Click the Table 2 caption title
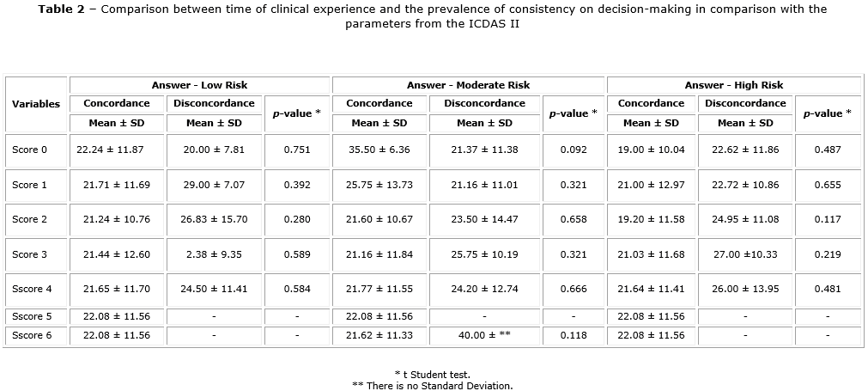This screenshot has width=868, height=391. [433, 16]
